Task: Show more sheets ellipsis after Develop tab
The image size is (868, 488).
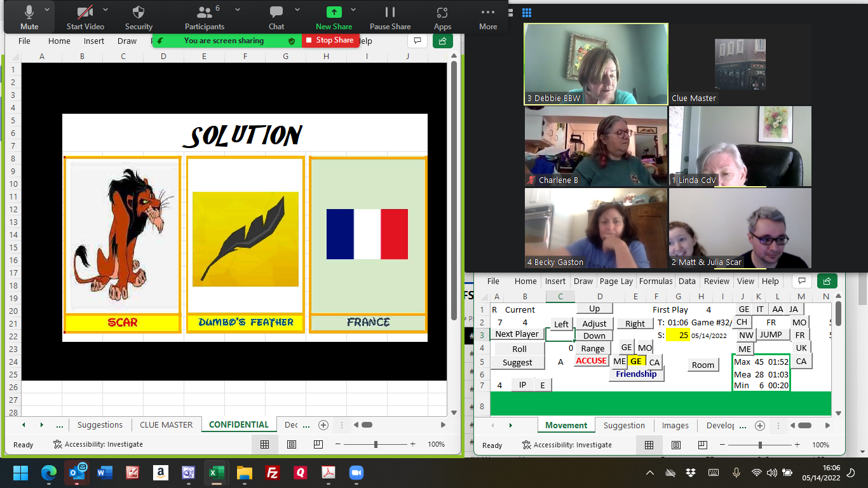Action: tap(742, 426)
